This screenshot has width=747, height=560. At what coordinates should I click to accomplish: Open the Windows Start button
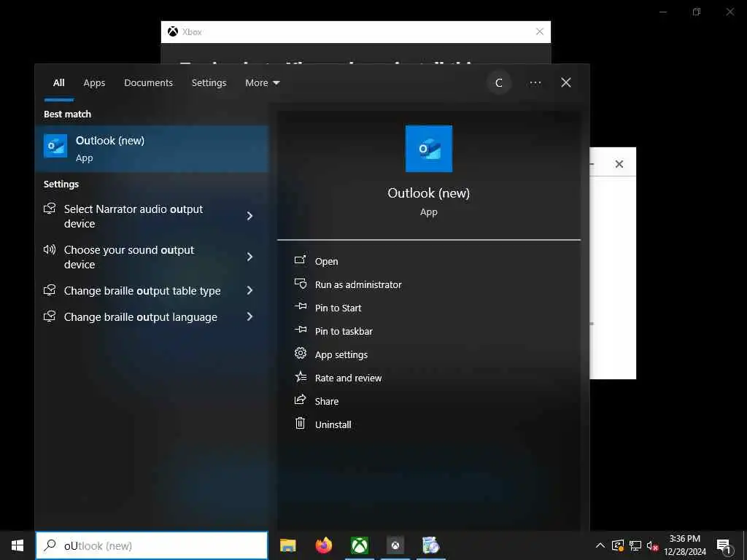tap(18, 545)
